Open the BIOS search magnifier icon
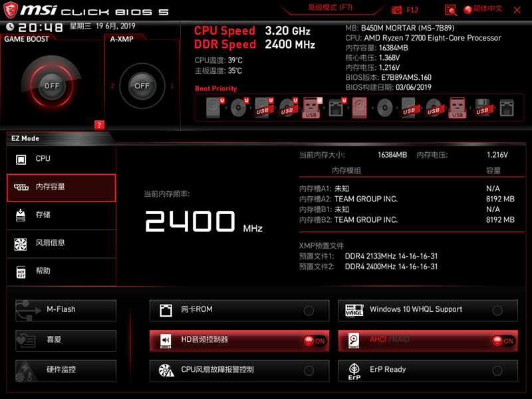532x399 pixels. point(451,10)
